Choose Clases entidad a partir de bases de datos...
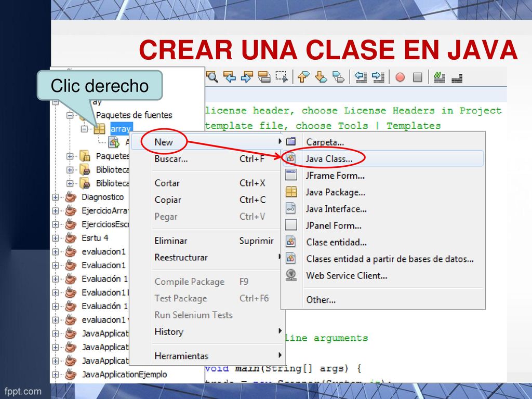The width and height of the screenshot is (532, 399). point(383,259)
